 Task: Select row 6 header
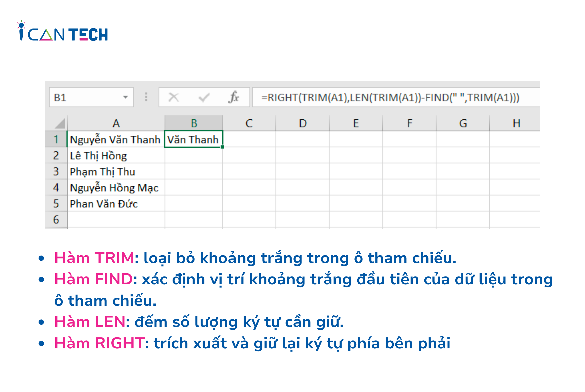pyautogui.click(x=56, y=220)
